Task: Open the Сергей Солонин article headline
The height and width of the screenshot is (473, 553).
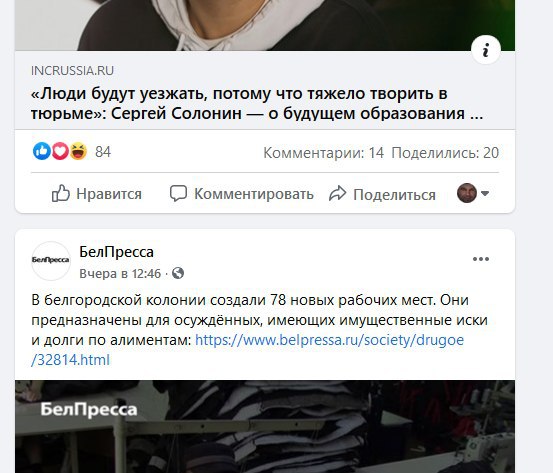Action: pyautogui.click(x=257, y=103)
